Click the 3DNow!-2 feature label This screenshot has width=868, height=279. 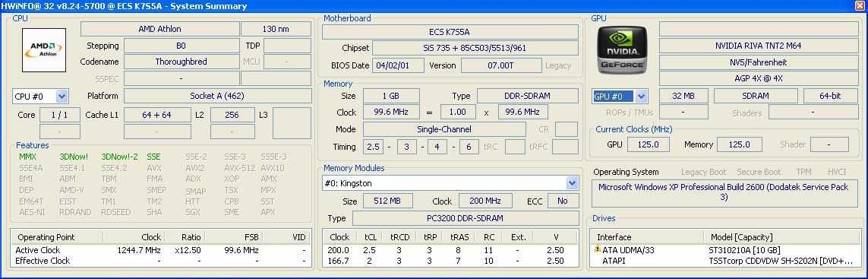pyautogui.click(x=119, y=157)
